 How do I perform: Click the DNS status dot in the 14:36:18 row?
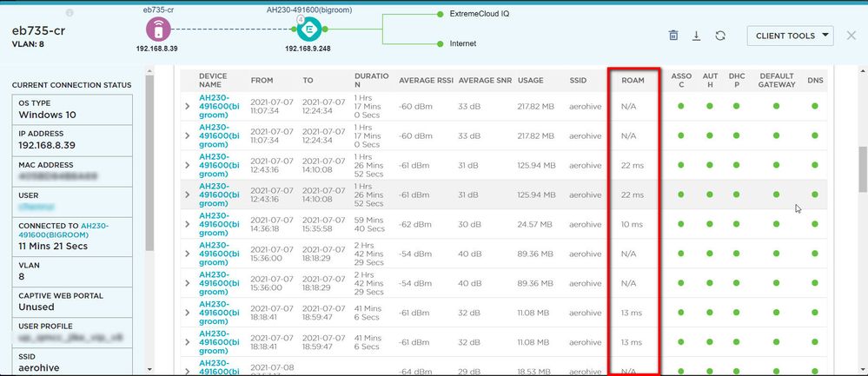tap(815, 224)
